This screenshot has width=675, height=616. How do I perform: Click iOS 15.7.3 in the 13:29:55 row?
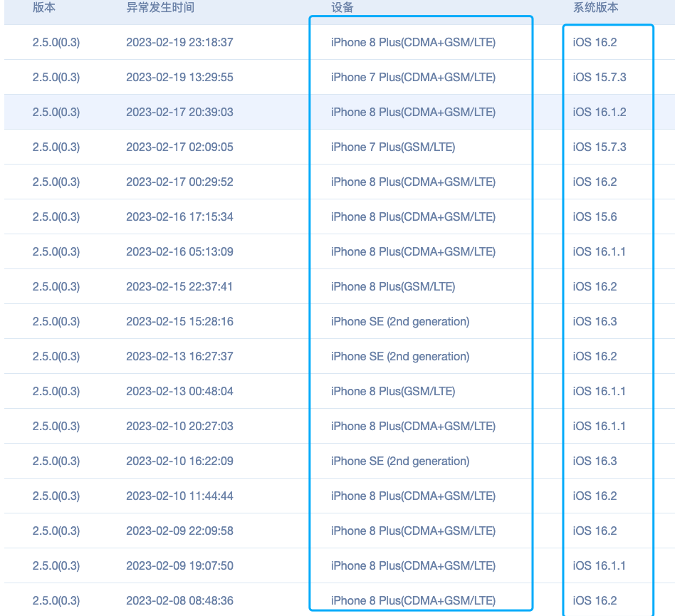(600, 77)
